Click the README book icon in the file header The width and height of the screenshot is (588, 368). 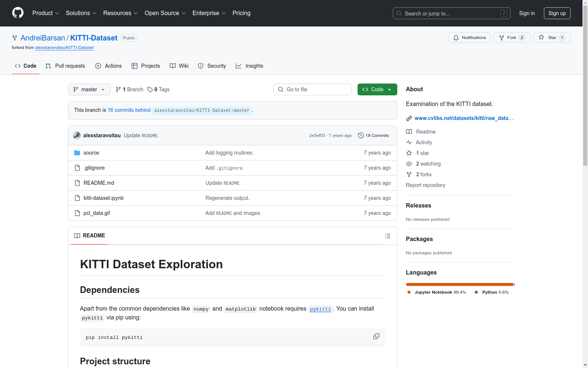point(77,236)
